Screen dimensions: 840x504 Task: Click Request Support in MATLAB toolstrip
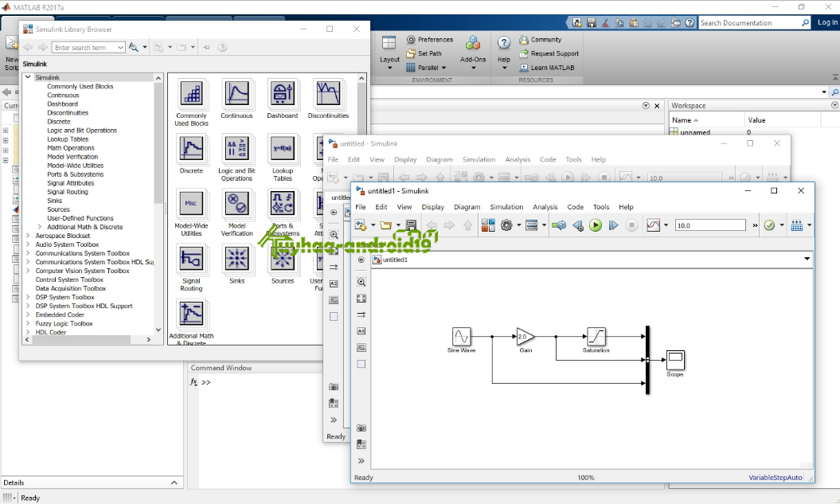pos(549,53)
